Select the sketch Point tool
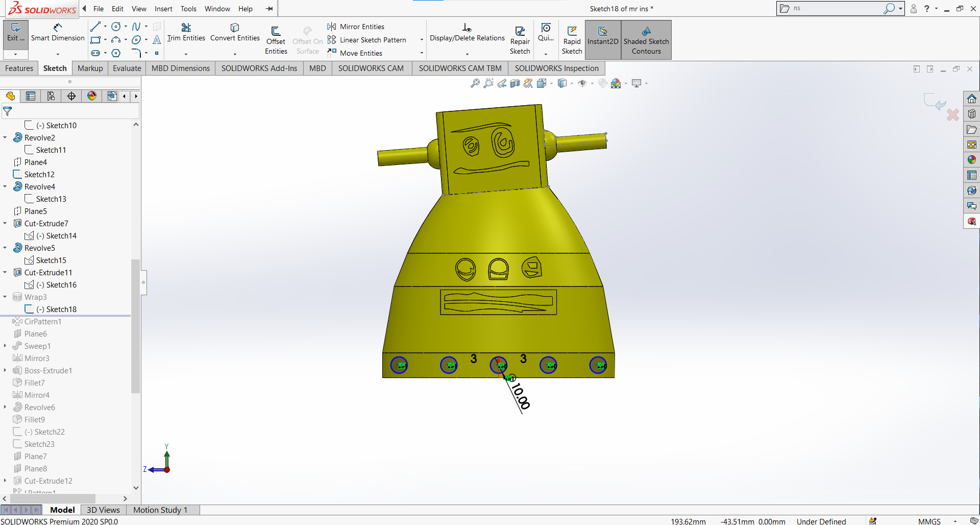 tap(157, 53)
